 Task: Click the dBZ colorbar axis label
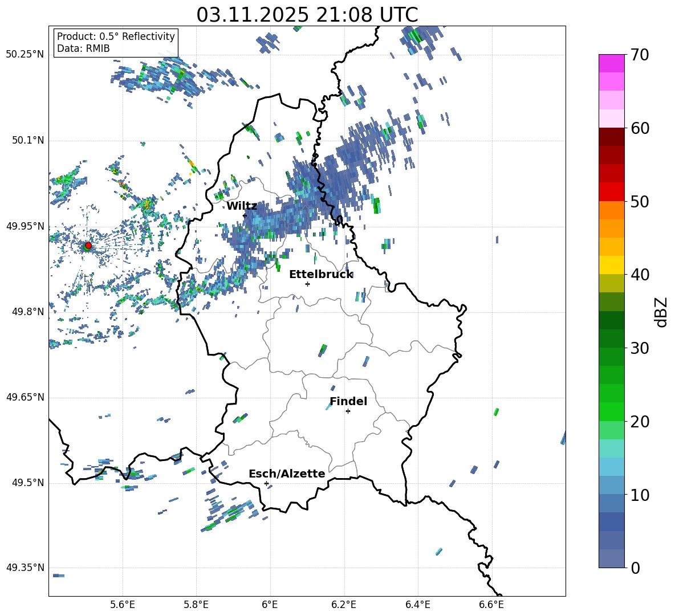click(662, 312)
